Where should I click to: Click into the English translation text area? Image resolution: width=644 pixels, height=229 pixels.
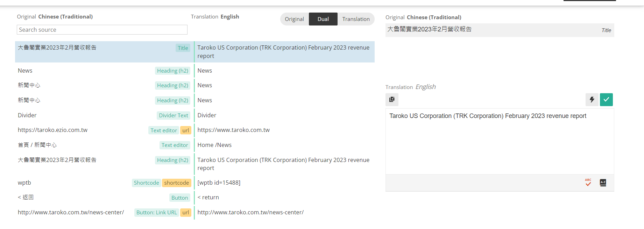click(x=500, y=141)
